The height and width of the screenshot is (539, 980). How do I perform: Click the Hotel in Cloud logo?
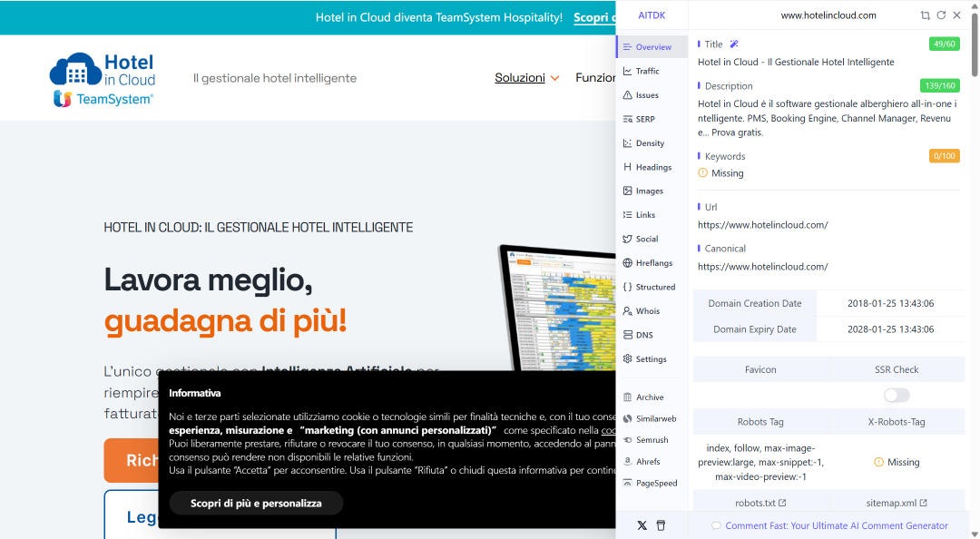(103, 69)
